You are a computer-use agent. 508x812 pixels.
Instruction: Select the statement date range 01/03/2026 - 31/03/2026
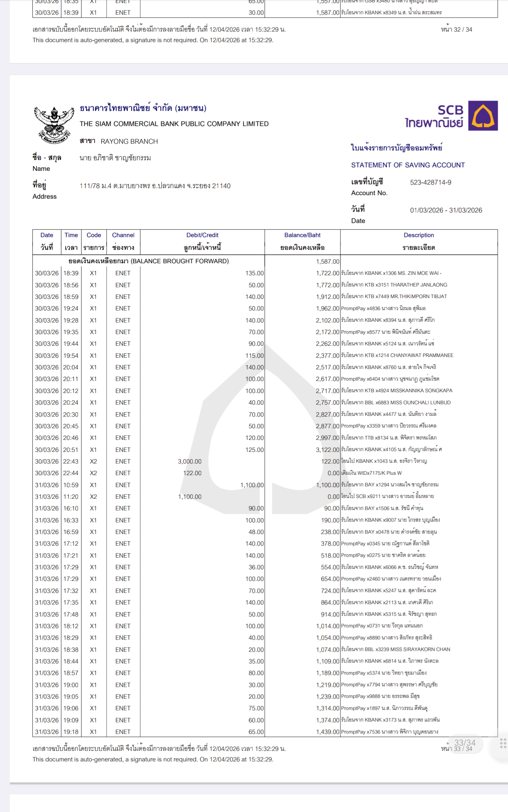(x=446, y=210)
